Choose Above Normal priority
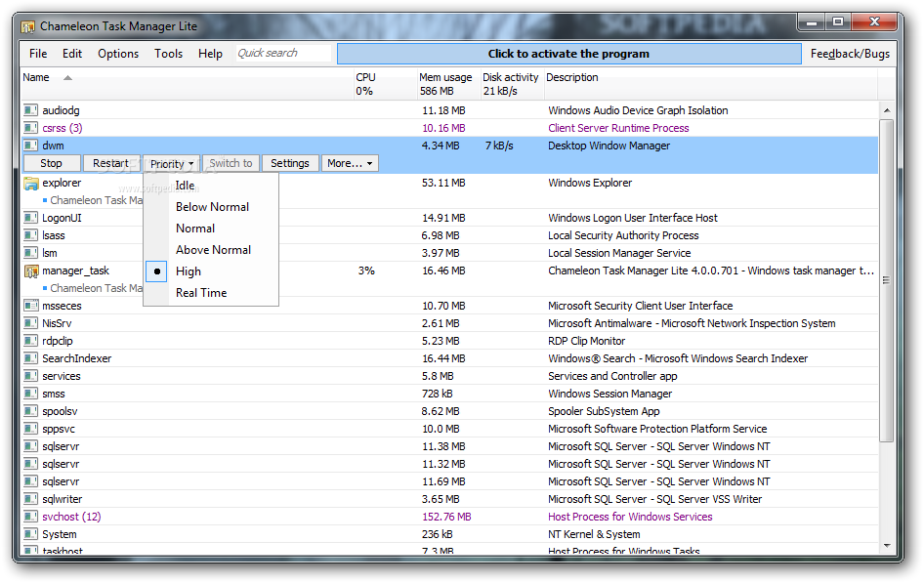The height and width of the screenshot is (583, 924). pos(213,250)
